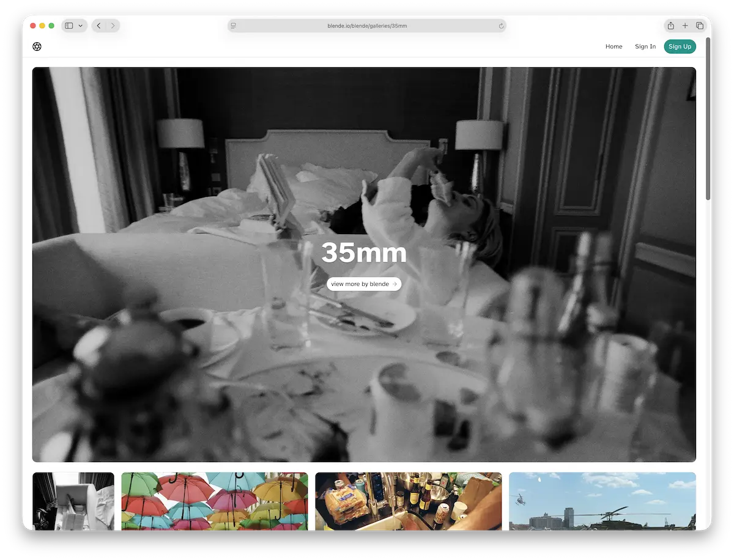The height and width of the screenshot is (560, 734).
Task: Expand the sidebar tab group dropdown chevron
Action: tap(81, 26)
